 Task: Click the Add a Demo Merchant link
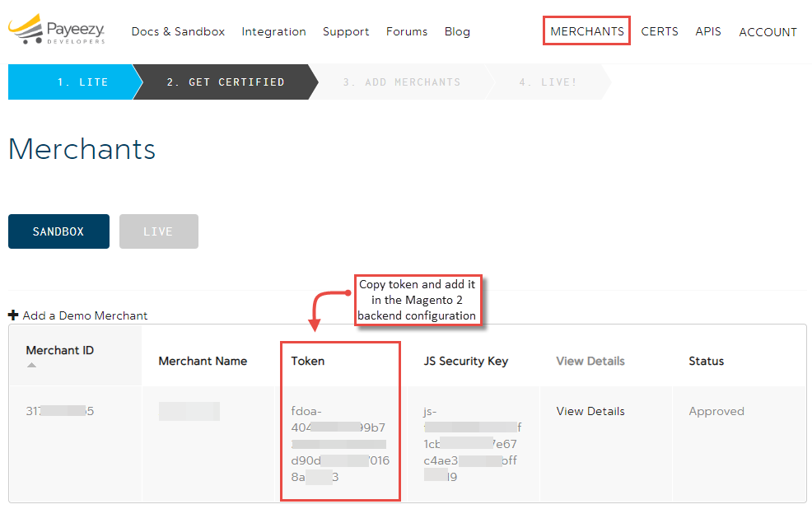point(85,315)
